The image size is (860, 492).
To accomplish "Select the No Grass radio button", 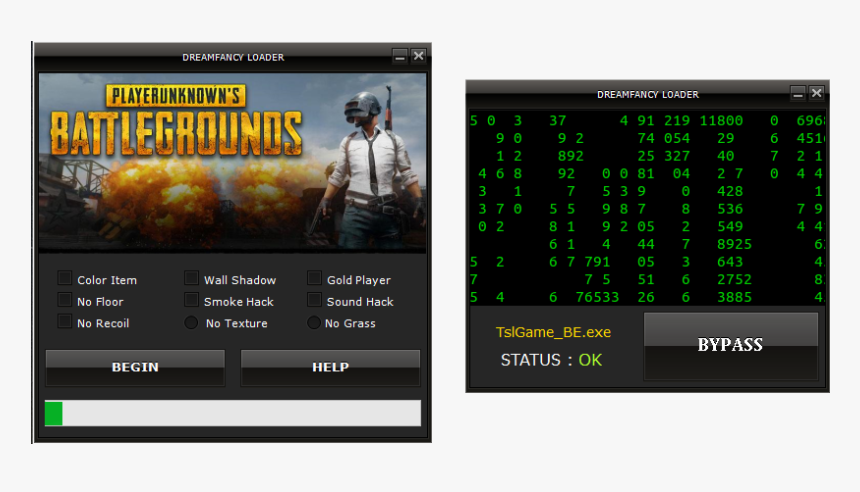I will [x=314, y=323].
